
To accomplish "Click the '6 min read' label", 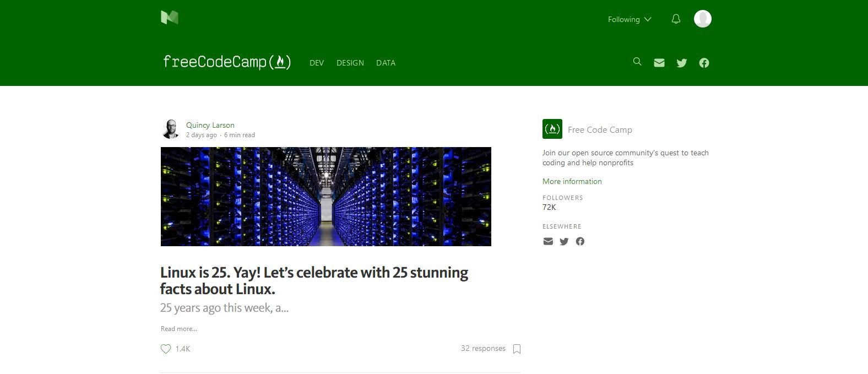I will [240, 135].
